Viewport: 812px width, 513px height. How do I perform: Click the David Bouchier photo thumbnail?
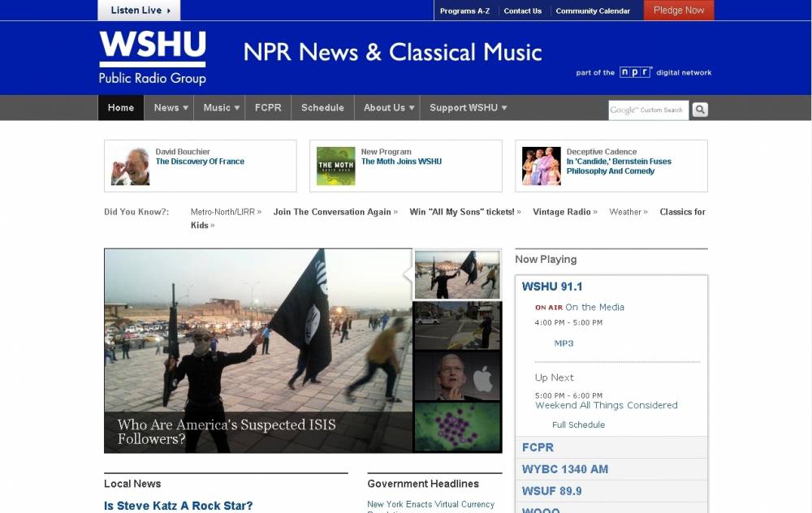[x=131, y=166]
